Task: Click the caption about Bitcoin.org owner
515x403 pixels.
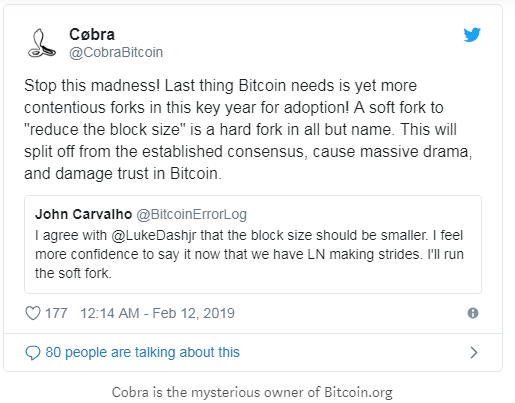Action: pos(252,392)
